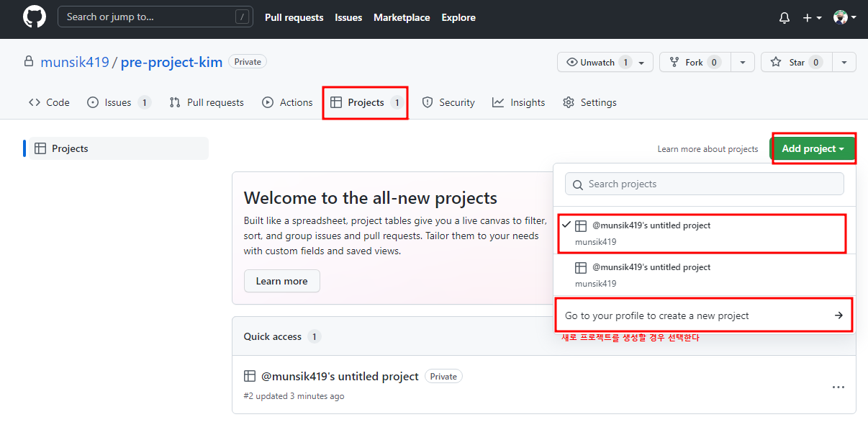This screenshot has height=448, width=868.
Task: Select Projects in left sidebar
Action: pos(118,148)
